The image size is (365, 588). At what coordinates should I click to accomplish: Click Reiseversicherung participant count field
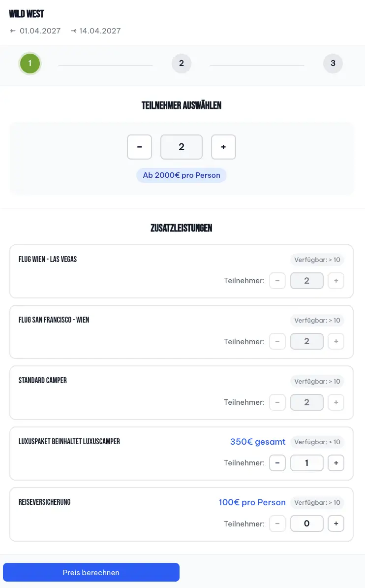[306, 523]
